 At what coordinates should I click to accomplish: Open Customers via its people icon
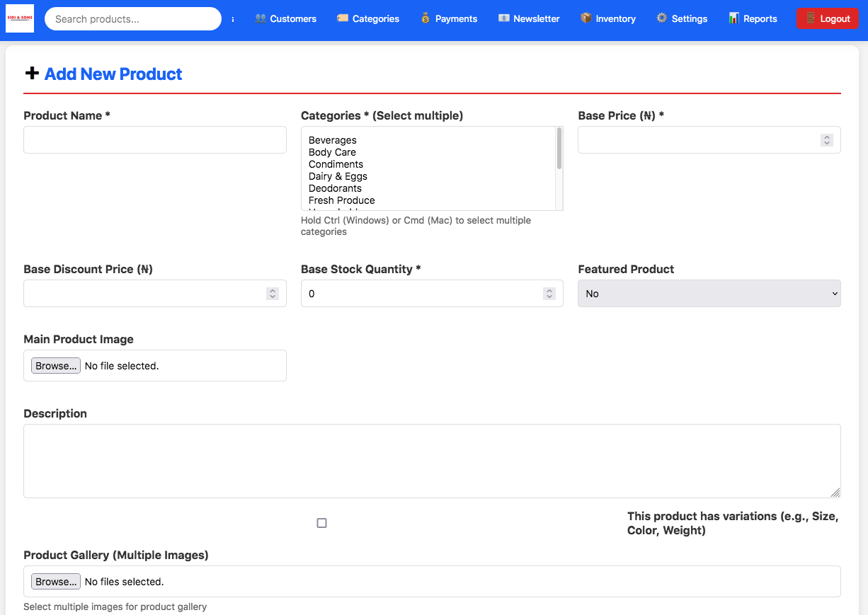[x=261, y=18]
